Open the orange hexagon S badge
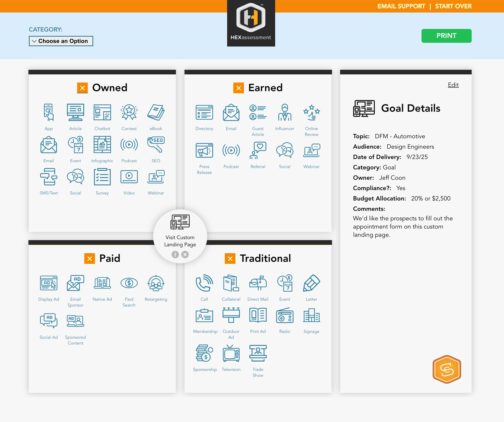Image resolution: width=504 pixels, height=422 pixels. click(447, 369)
